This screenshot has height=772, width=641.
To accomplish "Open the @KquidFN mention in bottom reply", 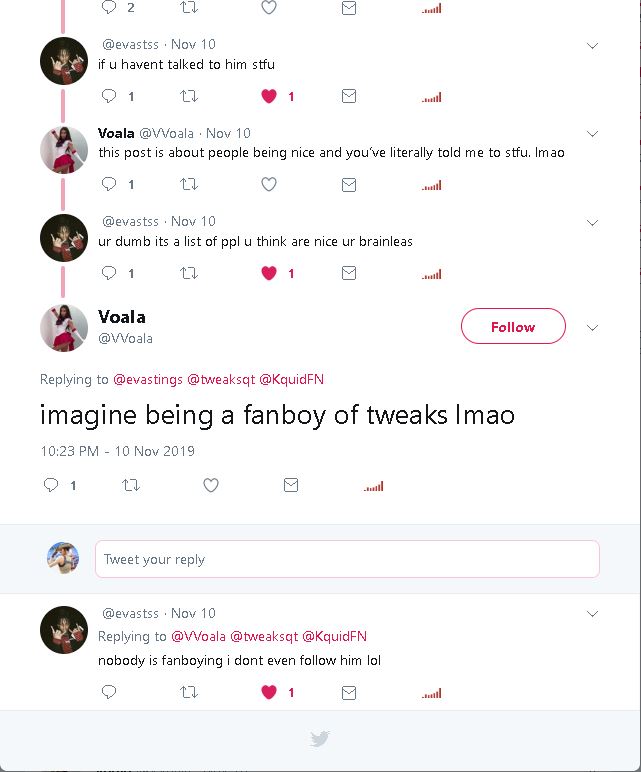I will point(334,636).
